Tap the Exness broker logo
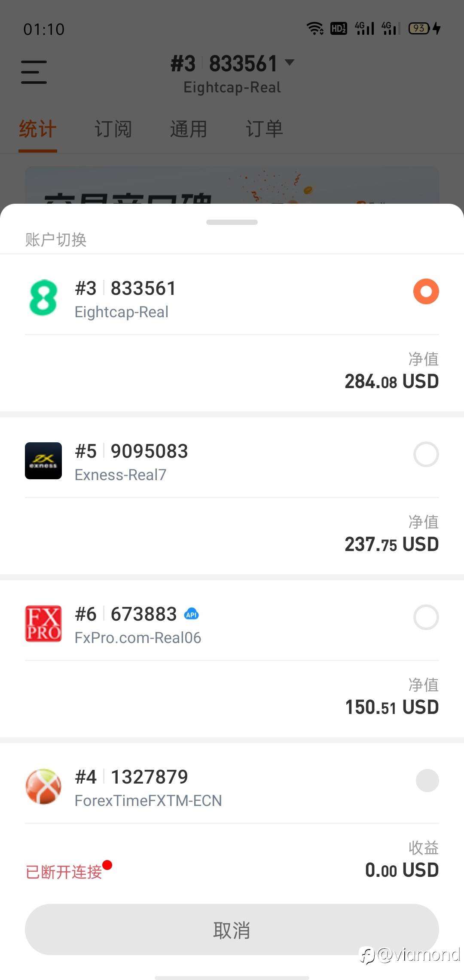464x980 pixels. [43, 460]
